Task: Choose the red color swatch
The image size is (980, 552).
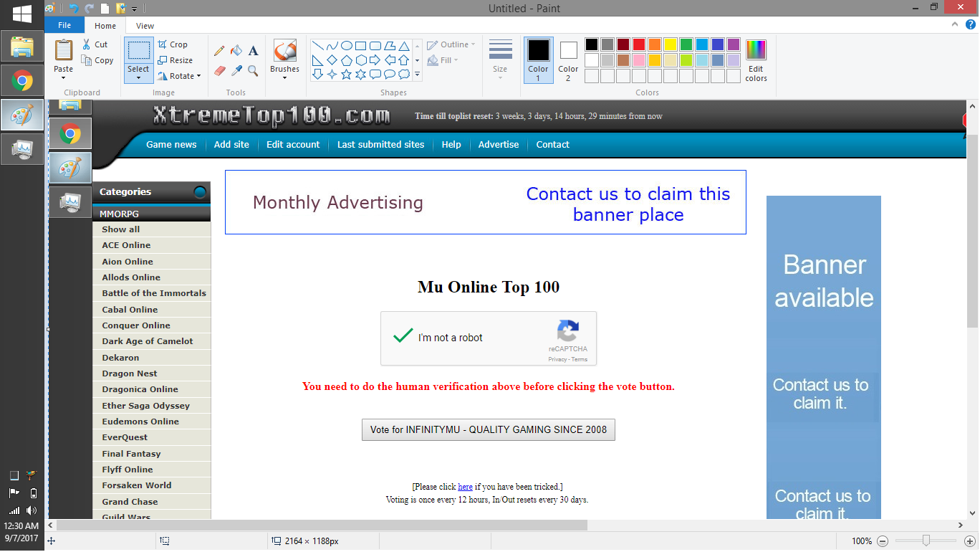Action: click(639, 44)
